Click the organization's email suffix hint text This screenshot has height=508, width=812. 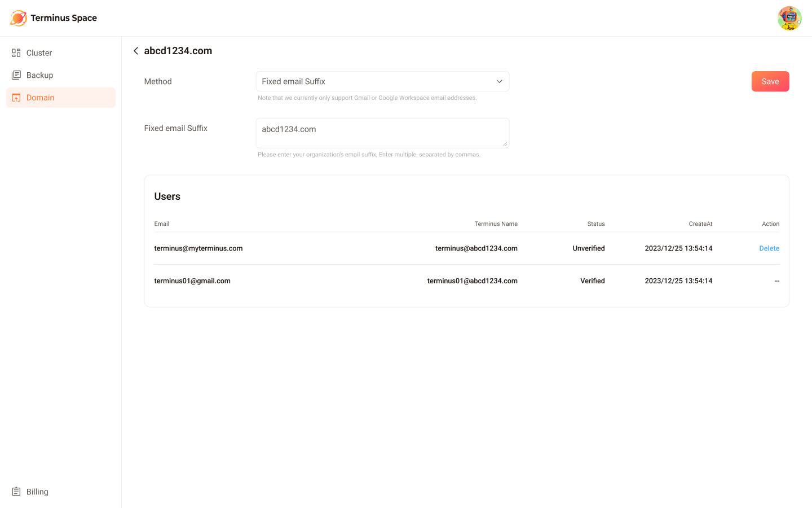click(369, 155)
